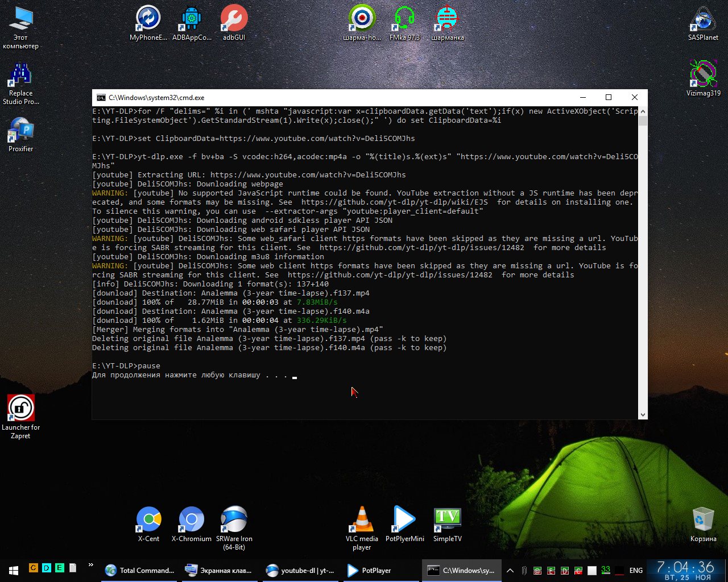
Task: Open the cmd.exe title bar system menu icon
Action: point(101,97)
